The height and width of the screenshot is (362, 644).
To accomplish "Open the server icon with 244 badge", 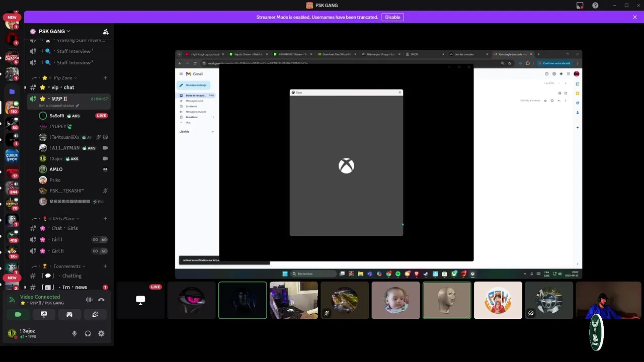I will (12, 188).
